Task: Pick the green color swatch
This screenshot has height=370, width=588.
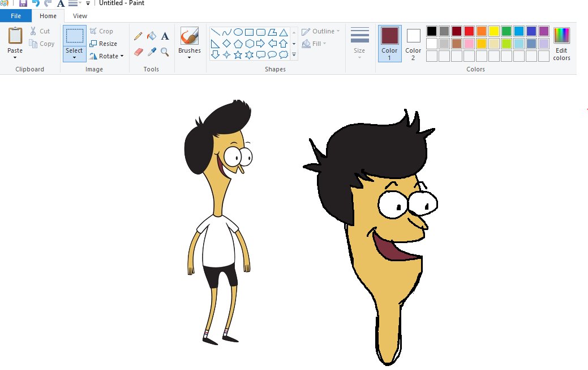Action: [x=507, y=31]
